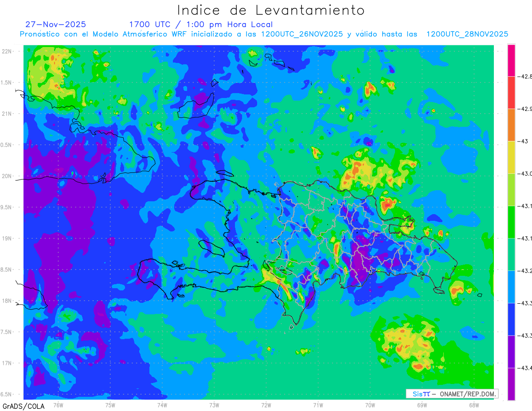Click the '68W' longitude label
532x411 pixels.
point(474,405)
